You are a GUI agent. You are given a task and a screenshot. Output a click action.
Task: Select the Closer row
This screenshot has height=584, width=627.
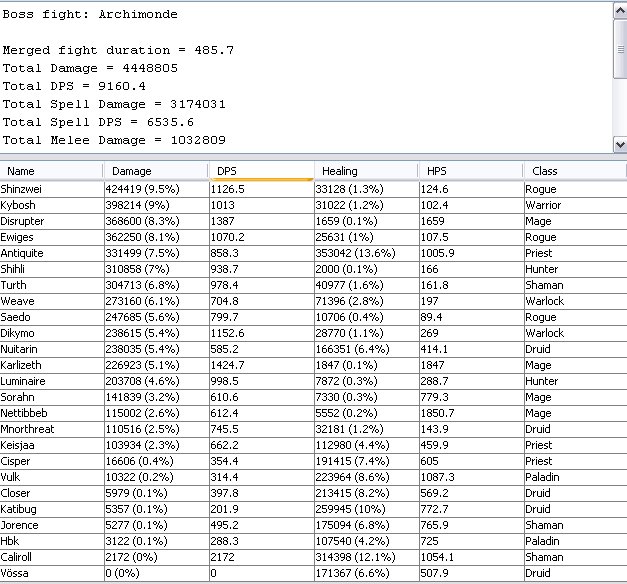tap(313, 493)
